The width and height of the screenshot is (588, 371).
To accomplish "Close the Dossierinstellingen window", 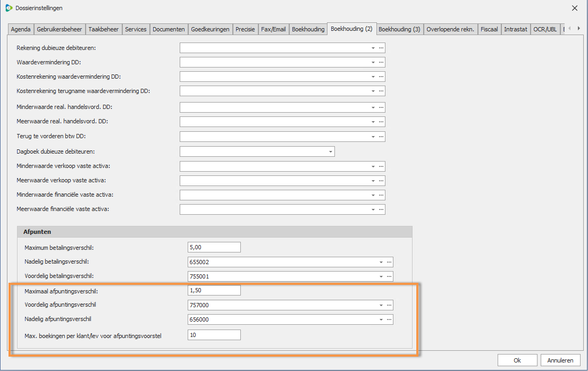I will click(x=575, y=8).
